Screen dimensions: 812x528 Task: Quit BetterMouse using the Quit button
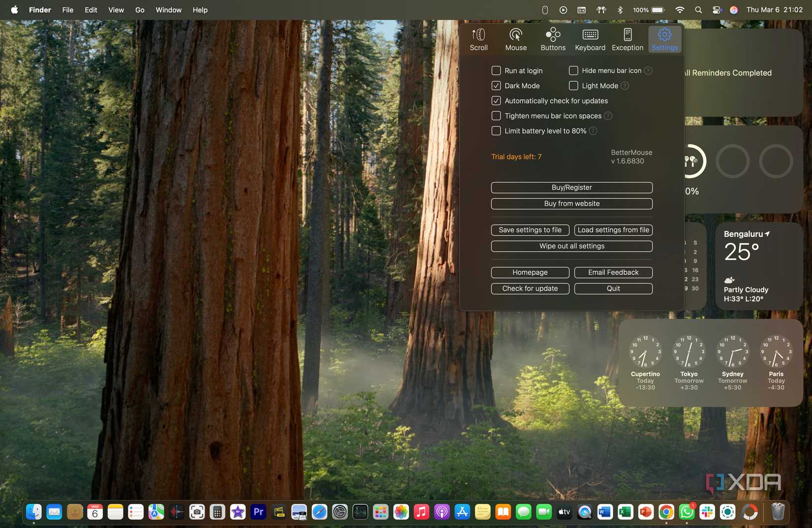click(613, 289)
